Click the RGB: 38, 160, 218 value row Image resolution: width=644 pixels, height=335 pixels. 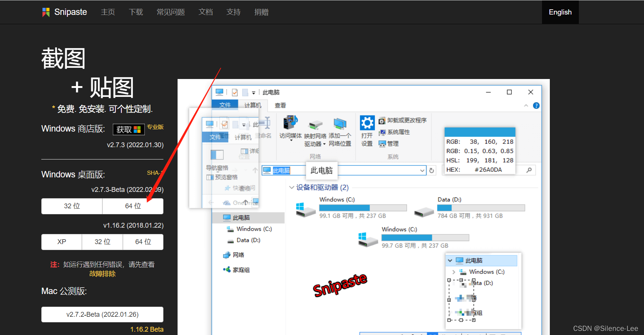(480, 142)
